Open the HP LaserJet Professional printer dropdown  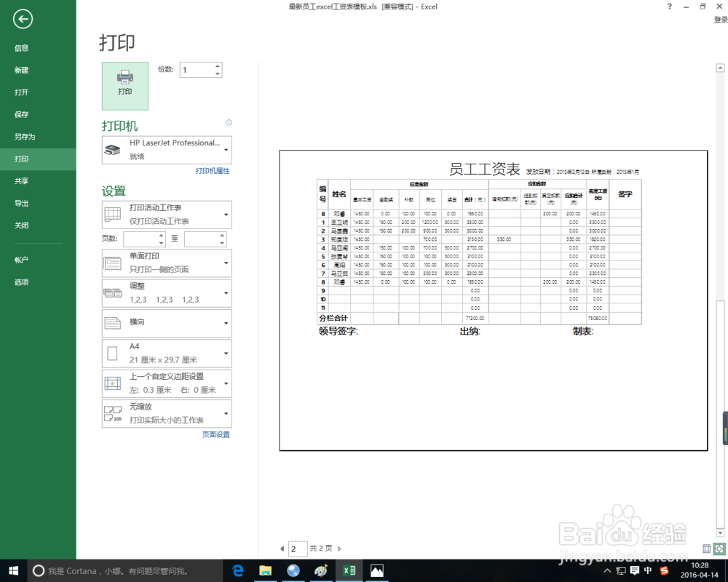coord(167,150)
